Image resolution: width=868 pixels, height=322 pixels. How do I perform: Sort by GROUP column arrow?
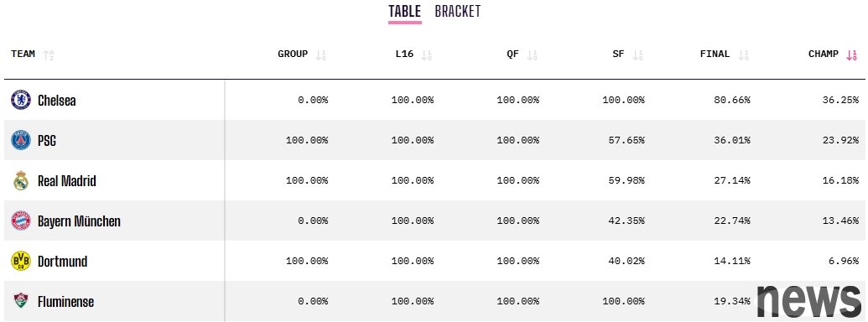tap(320, 55)
